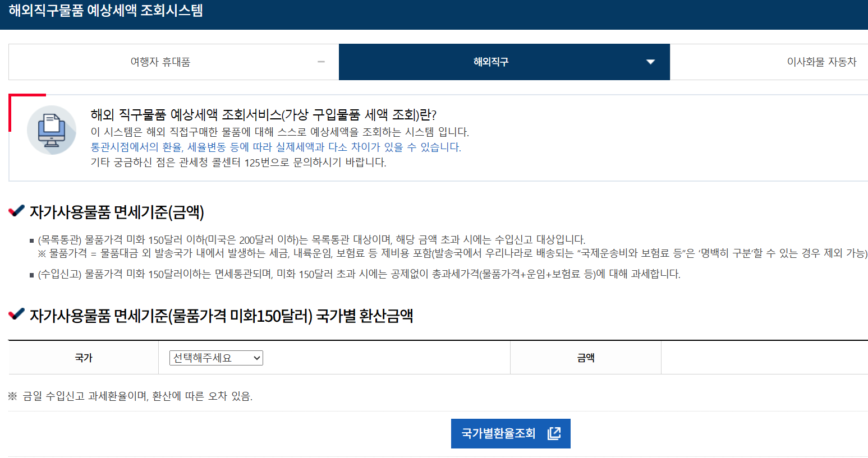Click the computer document icon in info box

(52, 130)
